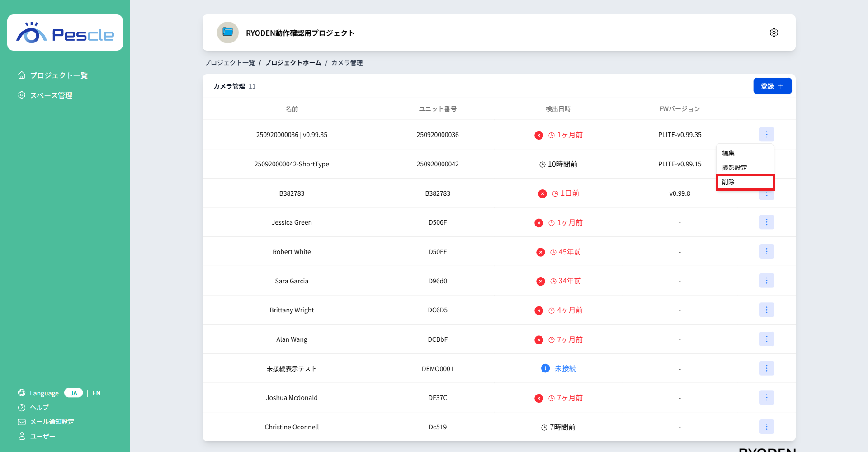Open the options menu for Christine Oconnell
The width and height of the screenshot is (868, 452).
coord(766,427)
